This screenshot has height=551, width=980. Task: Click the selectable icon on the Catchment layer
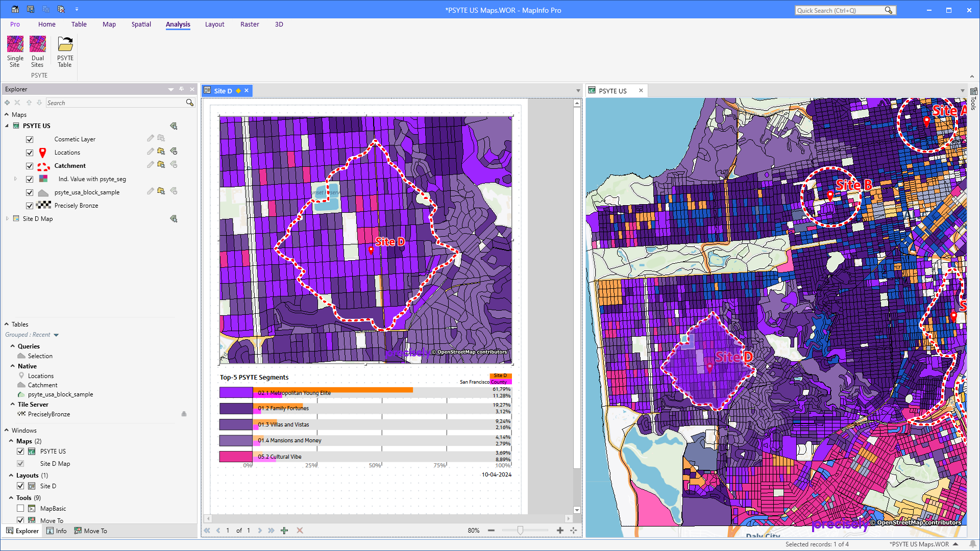tap(161, 164)
